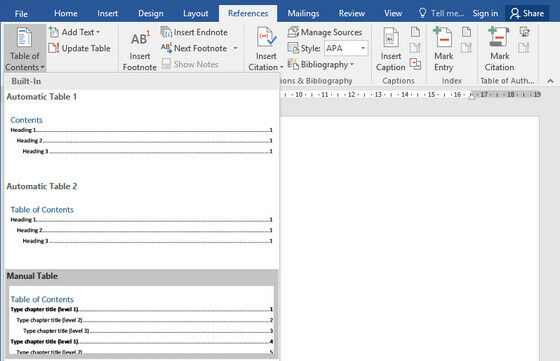The image size is (560, 361).
Task: Click the Automatic Table 2 heading
Action: pyautogui.click(x=42, y=186)
